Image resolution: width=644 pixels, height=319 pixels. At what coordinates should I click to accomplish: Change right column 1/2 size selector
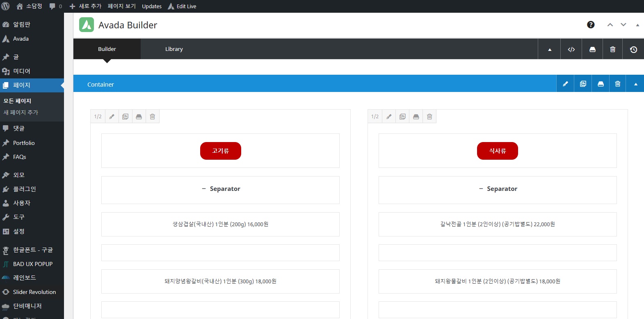pos(375,117)
